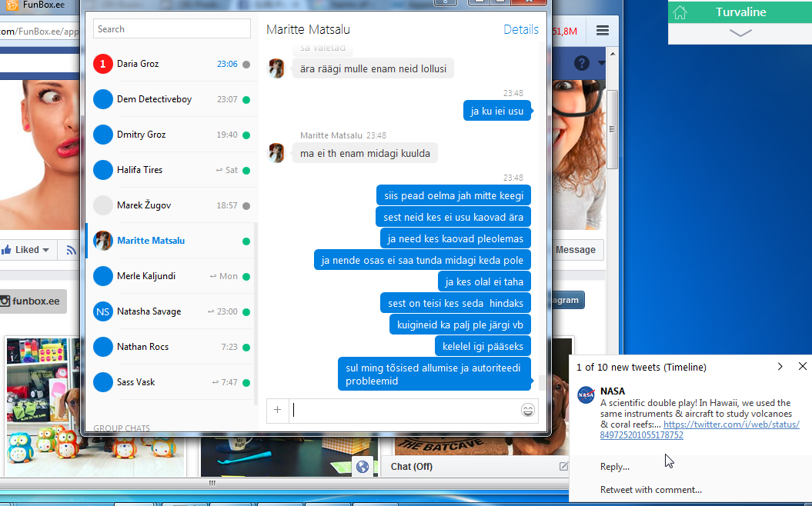Viewport: 812px width, 506px height.
Task: Click the RSS feed icon beside Liked
Action: pyautogui.click(x=71, y=250)
